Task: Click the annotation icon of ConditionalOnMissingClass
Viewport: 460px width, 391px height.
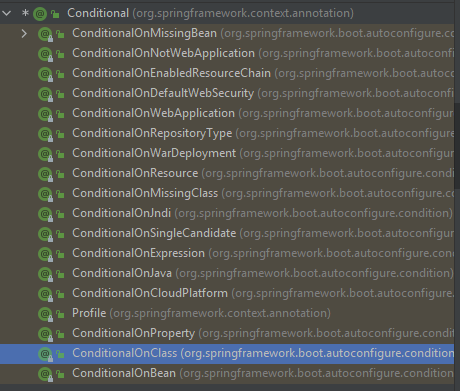Action: click(x=45, y=194)
